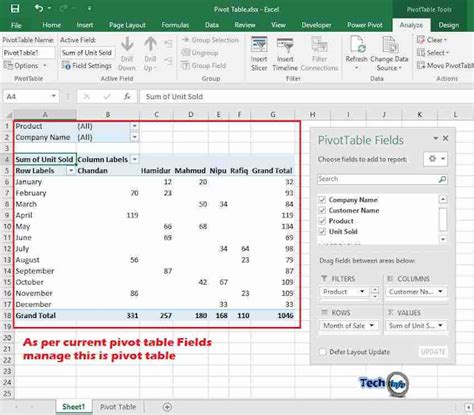Viewport: 474px width, 415px height.
Task: Click the PivotTable Name input box
Action: pyautogui.click(x=28, y=53)
